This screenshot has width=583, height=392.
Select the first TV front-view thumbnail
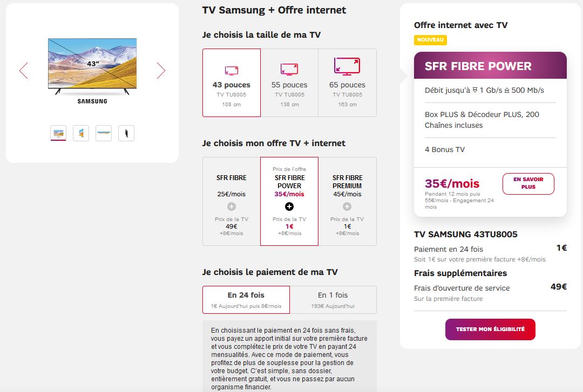click(58, 133)
